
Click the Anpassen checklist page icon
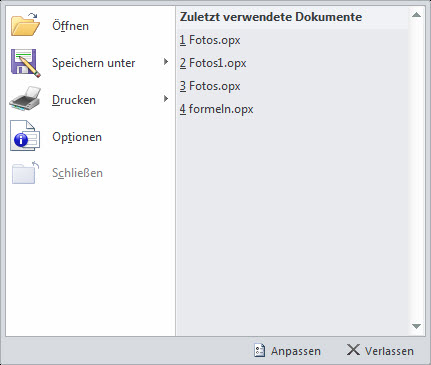point(259,351)
